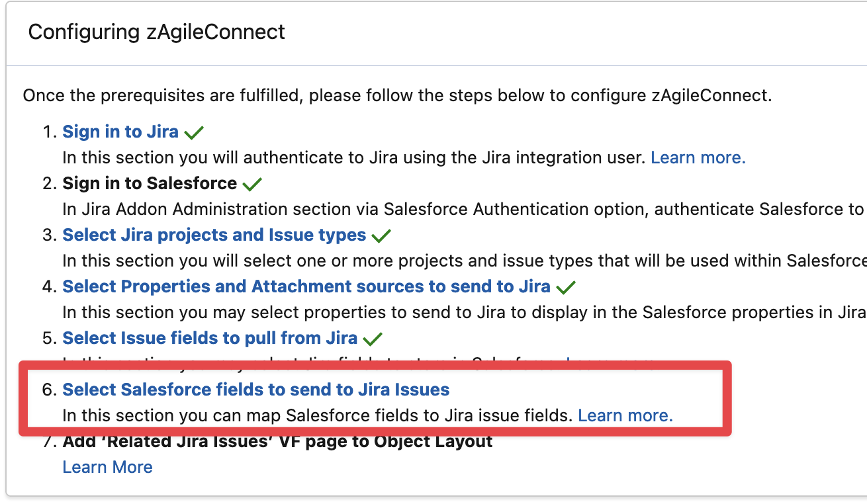Click checkmark after Select Jira projects and Issue types
Viewport: 867px width, 504px height.
381,235
